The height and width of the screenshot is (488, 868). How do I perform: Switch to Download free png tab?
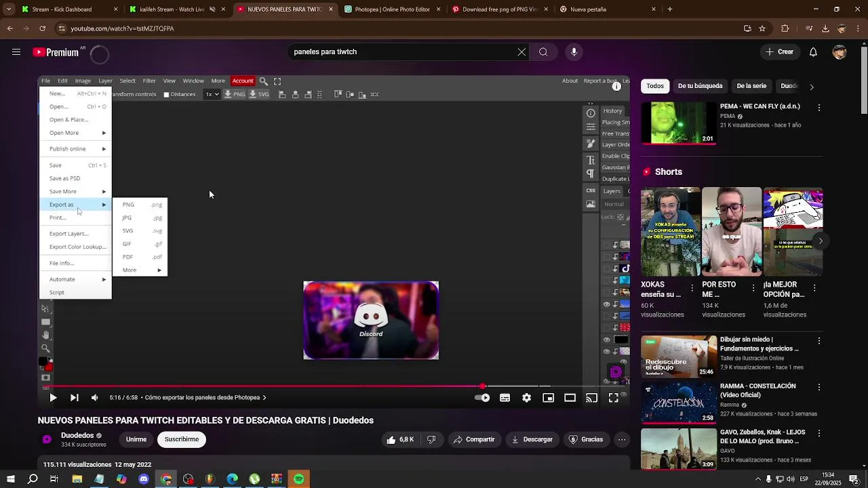[501, 9]
